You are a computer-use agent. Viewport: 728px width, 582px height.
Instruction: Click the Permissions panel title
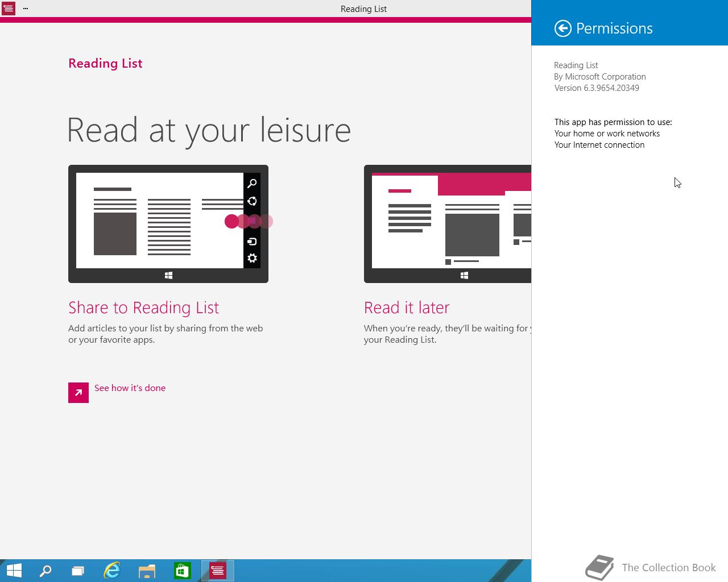tap(614, 28)
